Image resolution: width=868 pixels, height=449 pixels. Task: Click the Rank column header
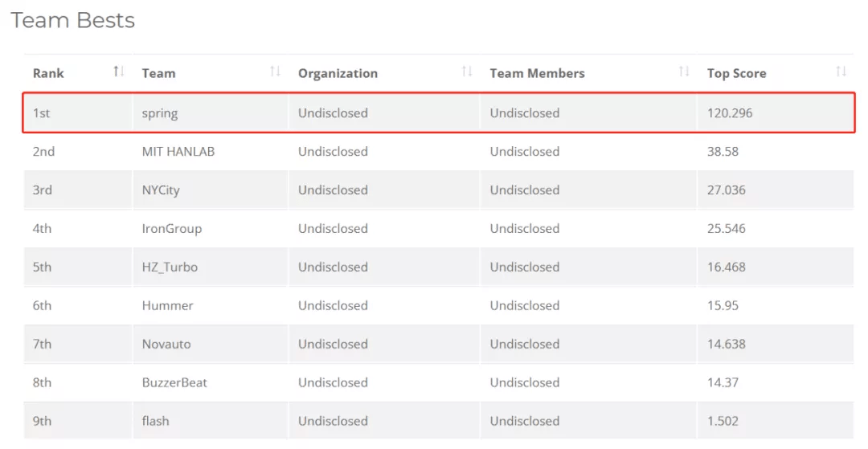tap(48, 73)
